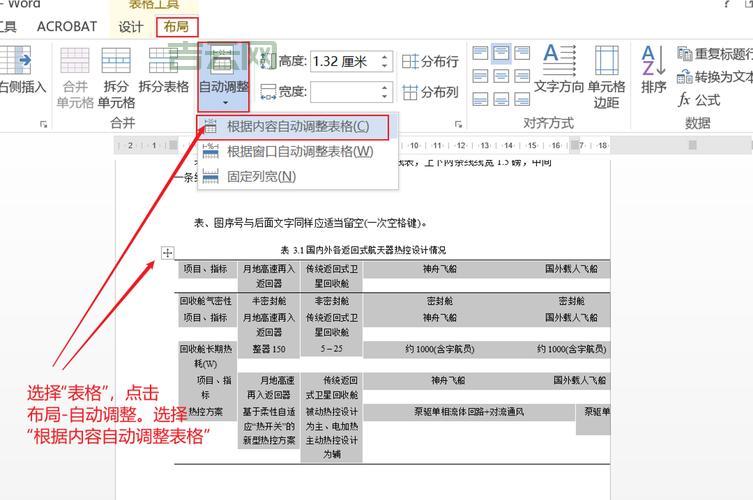This screenshot has width=753, height=500.
Task: Decrease row height with down stepper
Action: click(x=385, y=66)
